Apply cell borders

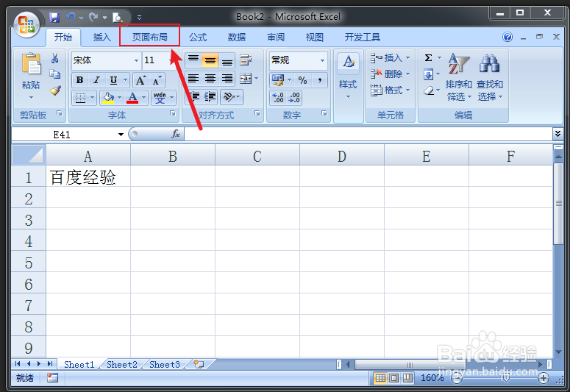[x=80, y=98]
